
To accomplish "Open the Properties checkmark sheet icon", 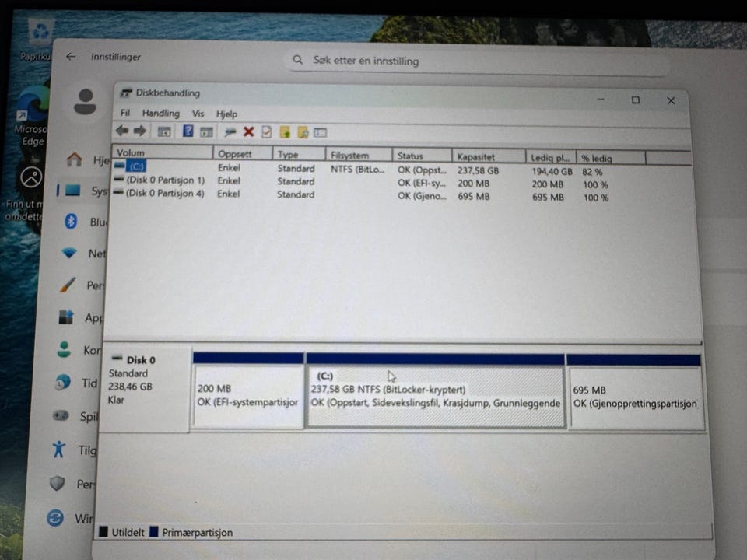I will tap(266, 132).
